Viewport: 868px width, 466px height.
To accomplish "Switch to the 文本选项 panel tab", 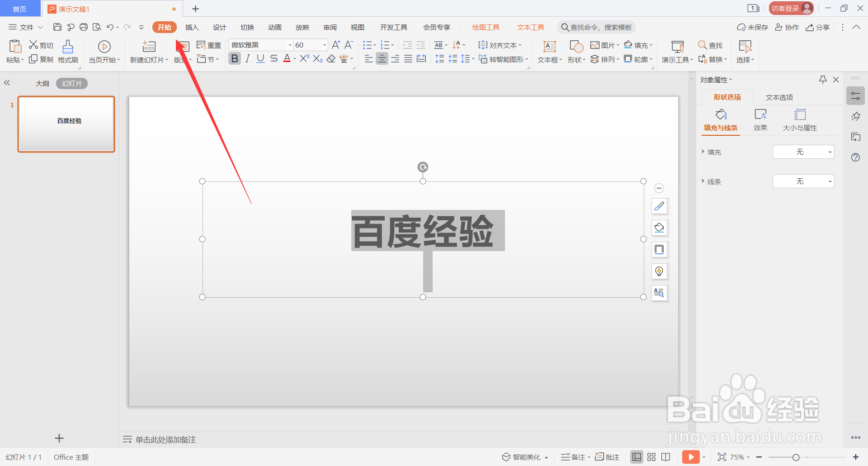I will click(779, 97).
